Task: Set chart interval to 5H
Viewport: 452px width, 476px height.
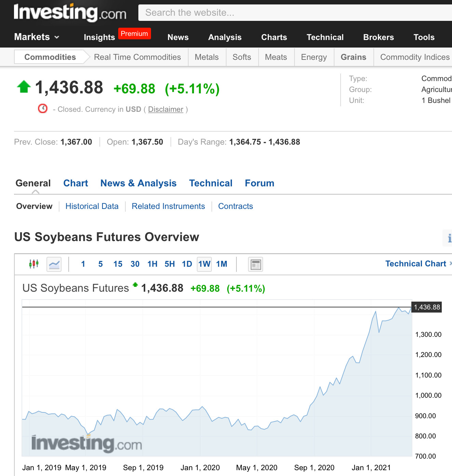Action: pyautogui.click(x=170, y=264)
